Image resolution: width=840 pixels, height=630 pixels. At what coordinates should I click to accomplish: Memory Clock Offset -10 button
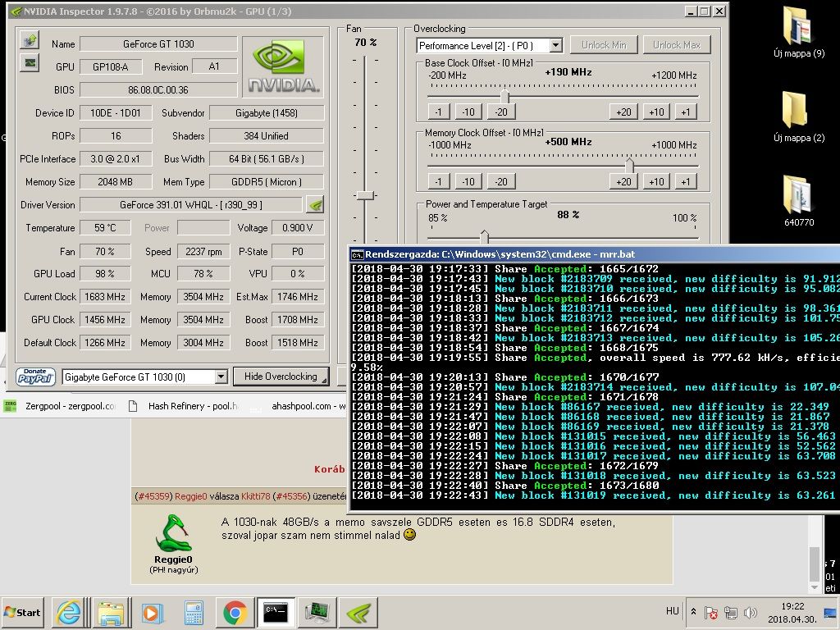[x=468, y=181]
